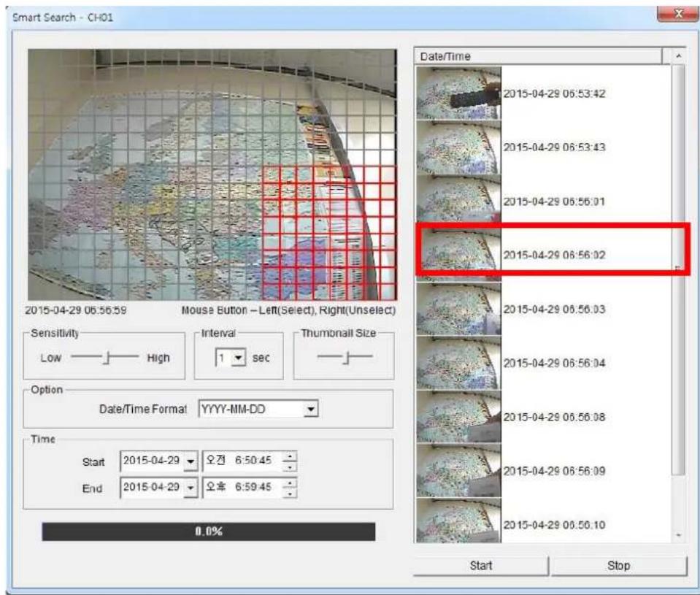Increase the End time with up spinner
Image resolution: width=700 pixels, height=595 pixels.
pyautogui.click(x=291, y=483)
